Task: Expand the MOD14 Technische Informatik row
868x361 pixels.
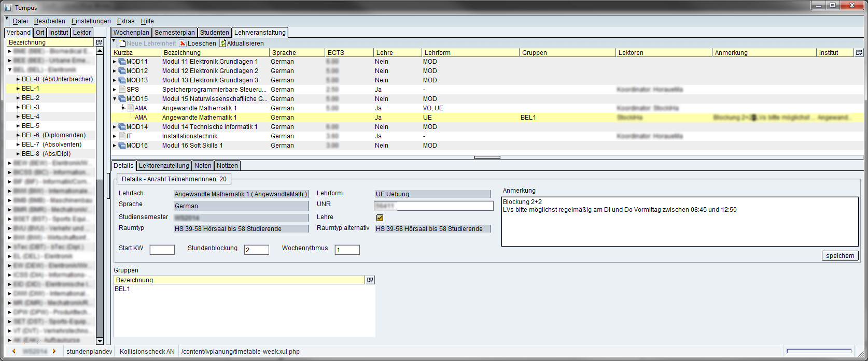Action: click(115, 127)
